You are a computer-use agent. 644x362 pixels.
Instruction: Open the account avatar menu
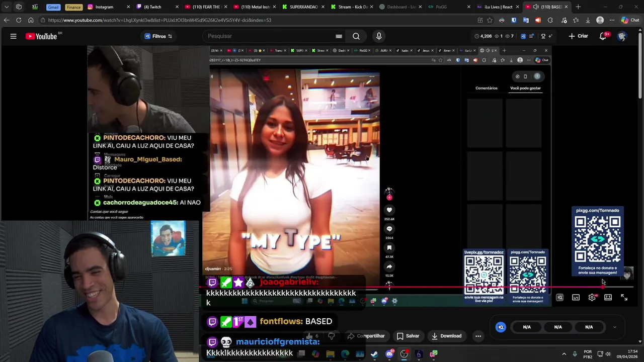click(x=622, y=36)
